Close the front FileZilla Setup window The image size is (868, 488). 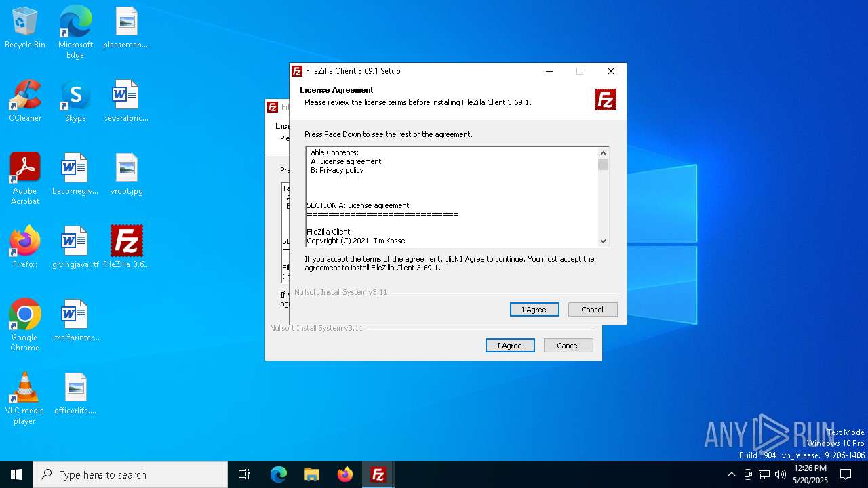611,71
